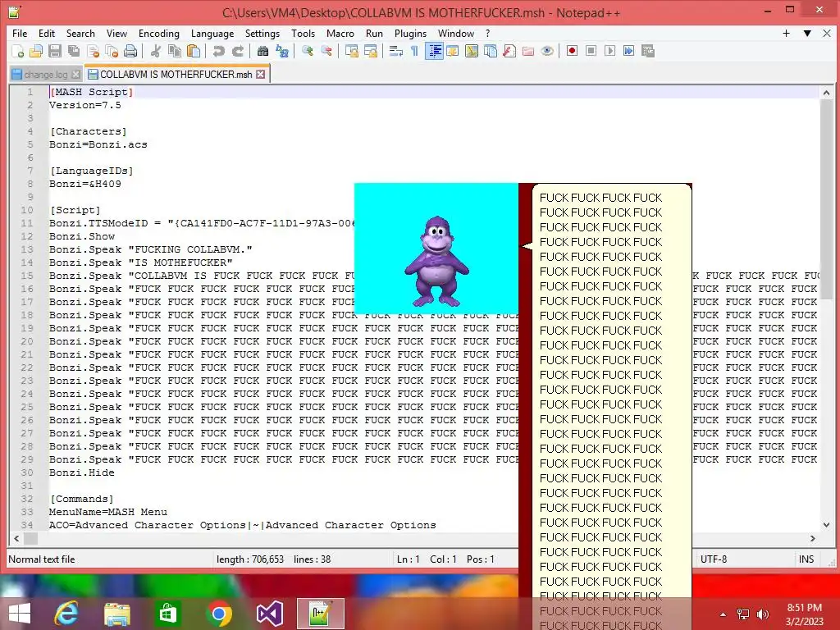Open the File menu
The width and height of the screenshot is (840, 630).
tap(20, 33)
